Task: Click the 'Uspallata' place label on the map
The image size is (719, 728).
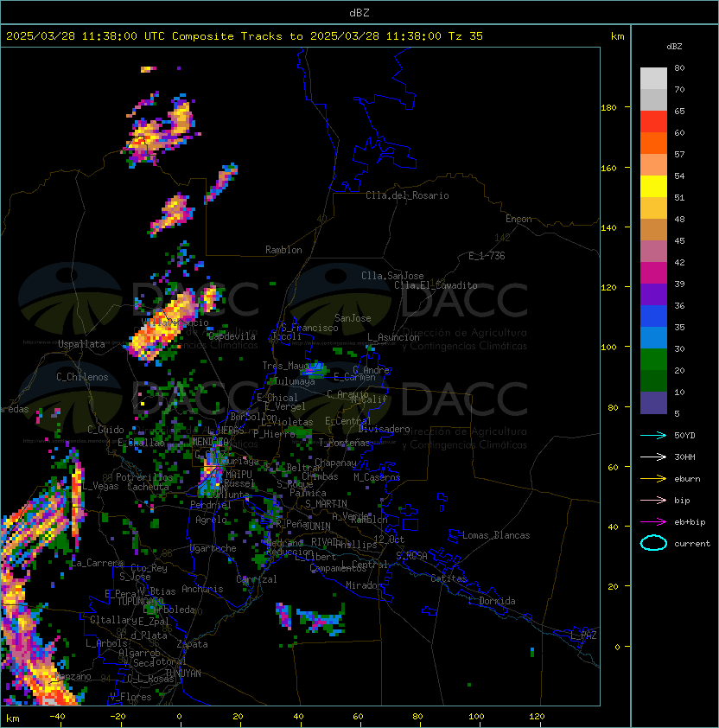Action: click(81, 344)
